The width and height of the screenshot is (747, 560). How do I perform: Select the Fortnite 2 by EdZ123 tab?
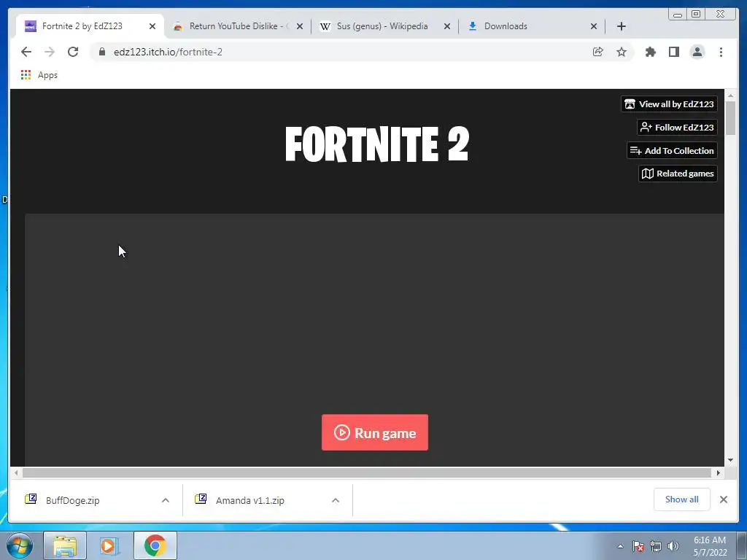point(90,26)
